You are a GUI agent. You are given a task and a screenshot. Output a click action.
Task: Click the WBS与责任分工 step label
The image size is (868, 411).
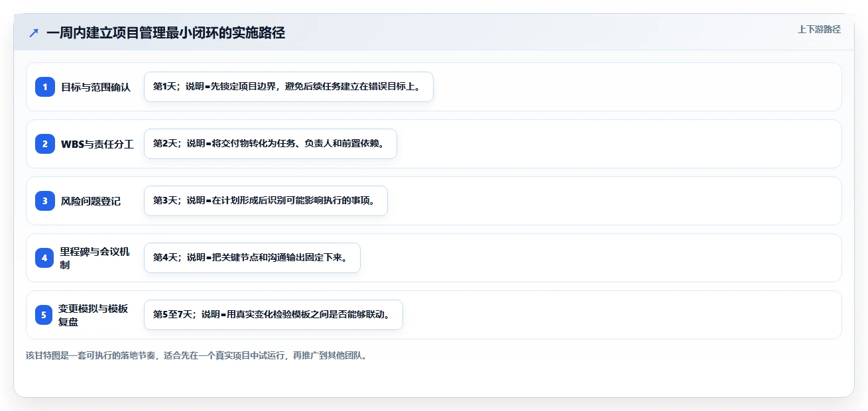(x=97, y=144)
